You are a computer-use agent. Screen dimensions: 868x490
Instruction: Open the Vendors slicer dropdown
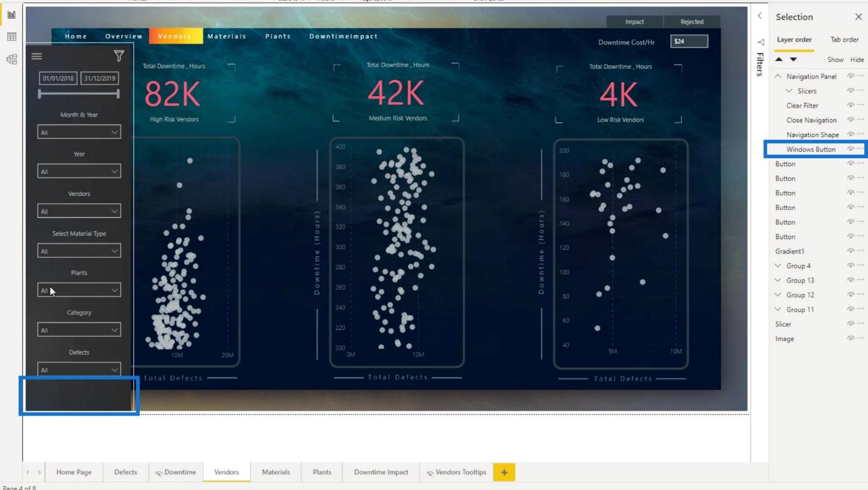[x=79, y=211]
